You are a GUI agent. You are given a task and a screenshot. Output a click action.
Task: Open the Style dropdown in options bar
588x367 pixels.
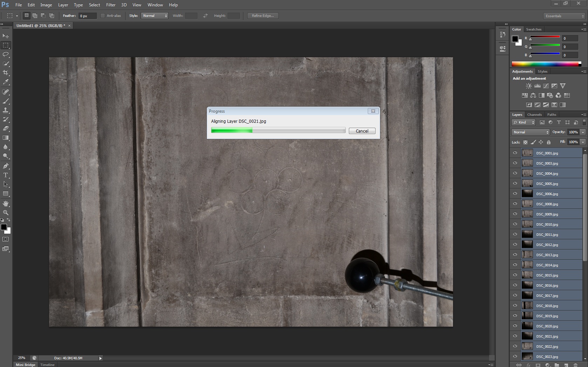[155, 16]
